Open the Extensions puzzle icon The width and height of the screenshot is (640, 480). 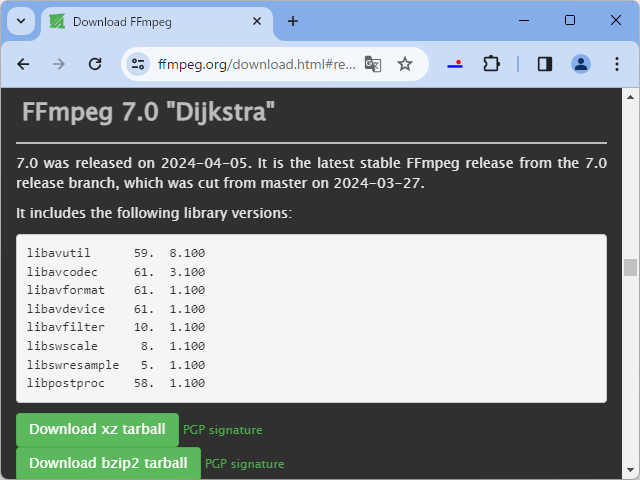(x=491, y=64)
